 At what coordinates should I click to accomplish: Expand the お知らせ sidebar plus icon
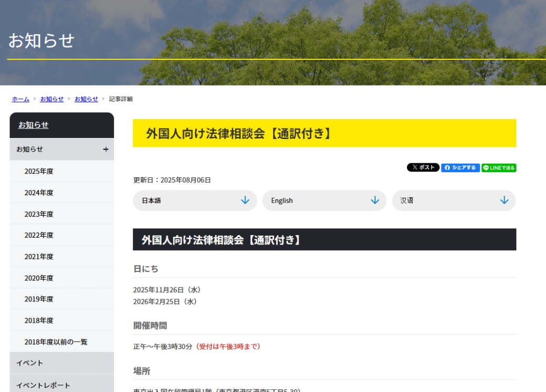(106, 150)
